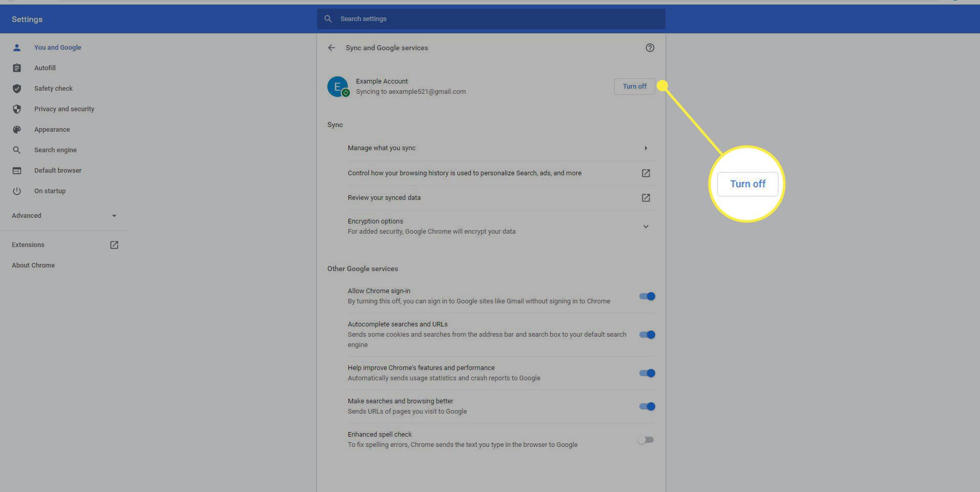Viewport: 980px width, 492px height.
Task: Click the 'Other Google services' heading
Action: [x=363, y=269]
